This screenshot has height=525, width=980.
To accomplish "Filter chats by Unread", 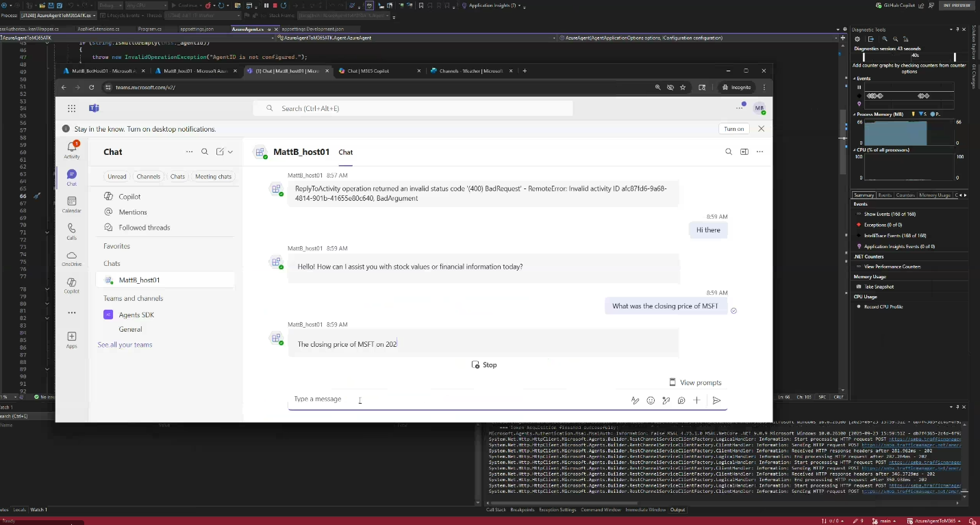I will pos(116,176).
